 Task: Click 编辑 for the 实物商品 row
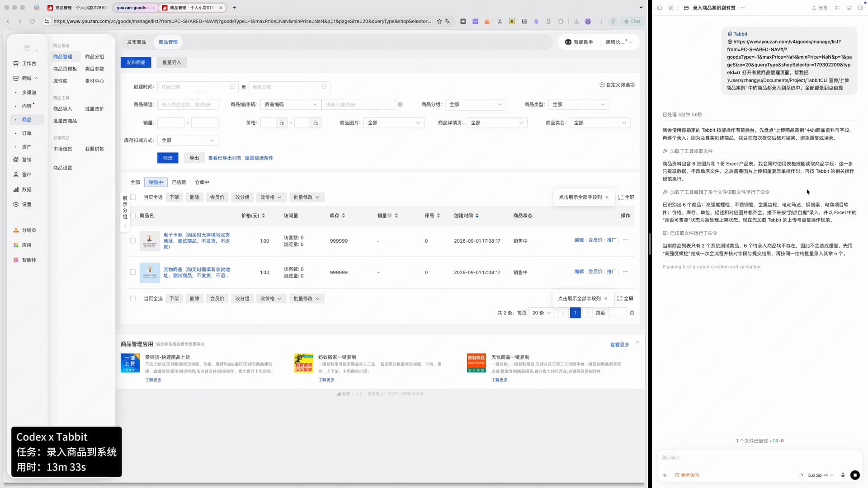point(579,272)
